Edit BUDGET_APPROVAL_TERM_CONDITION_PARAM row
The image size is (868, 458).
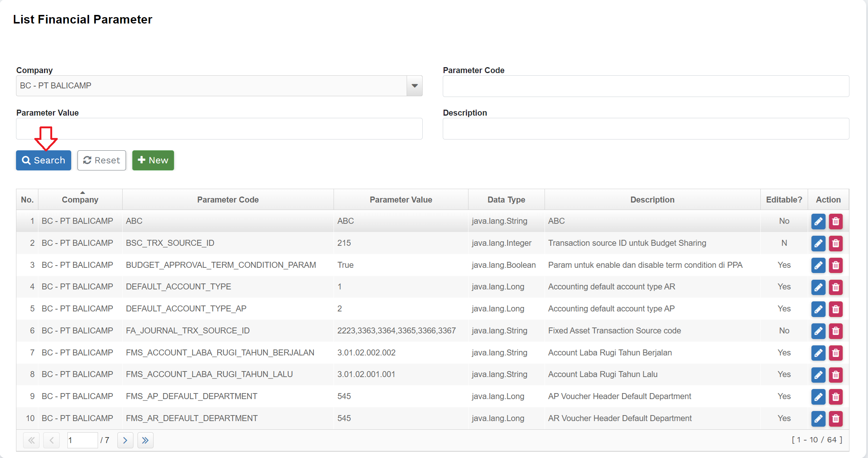(x=818, y=265)
